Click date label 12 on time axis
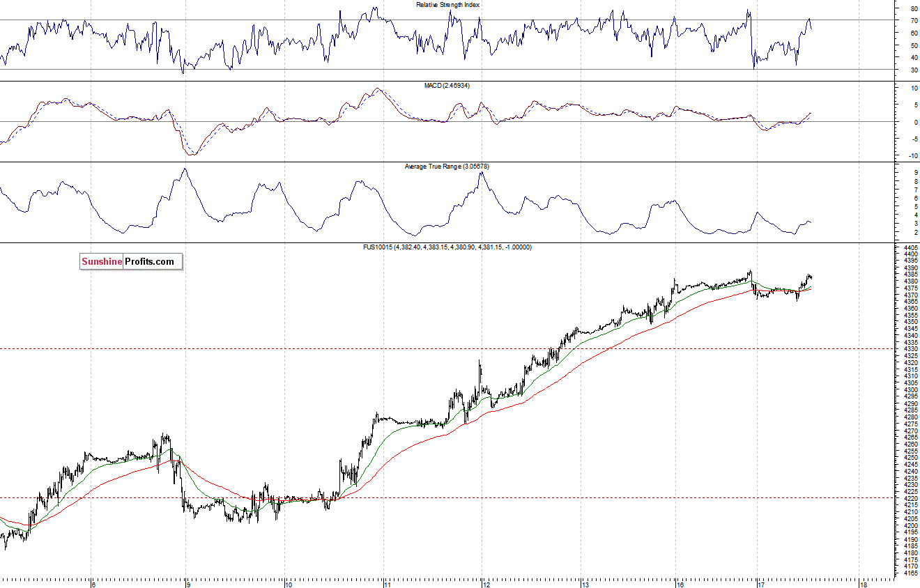The height and width of the screenshot is (588, 920). pos(486,584)
